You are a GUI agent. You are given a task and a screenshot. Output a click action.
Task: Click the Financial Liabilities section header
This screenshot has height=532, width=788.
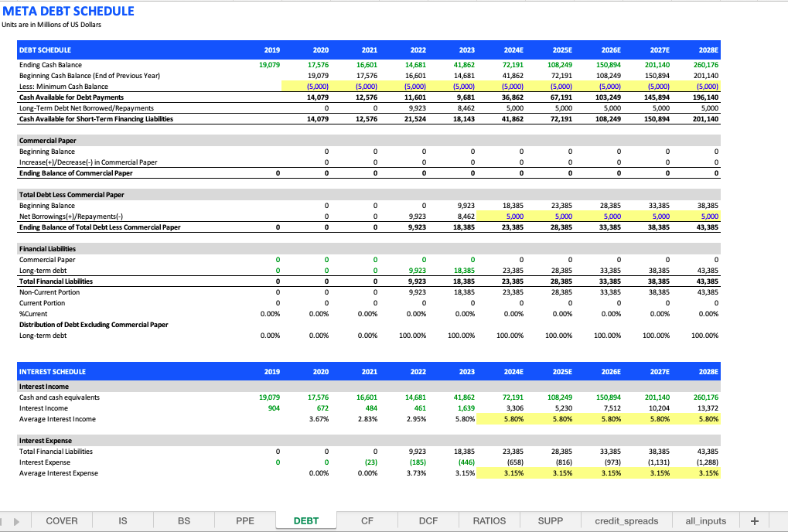(x=47, y=249)
